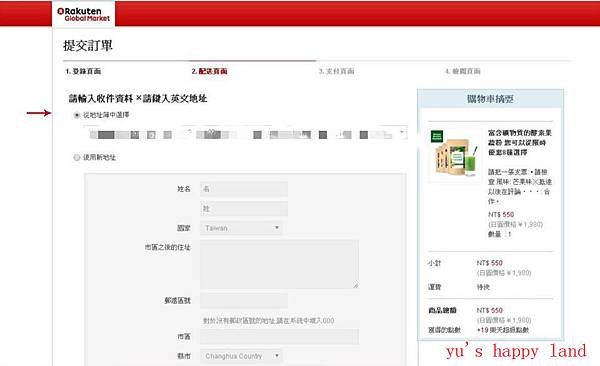Select the choose-from-address-book radio button

(77, 115)
